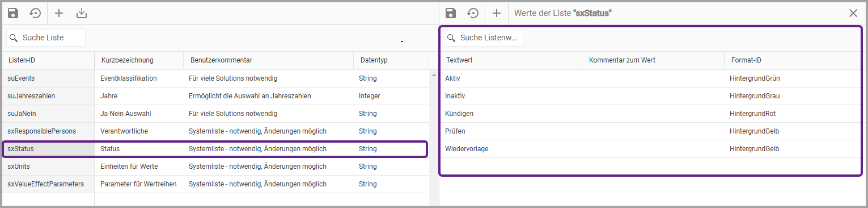Add a new value to sxStatus list

[x=497, y=13]
